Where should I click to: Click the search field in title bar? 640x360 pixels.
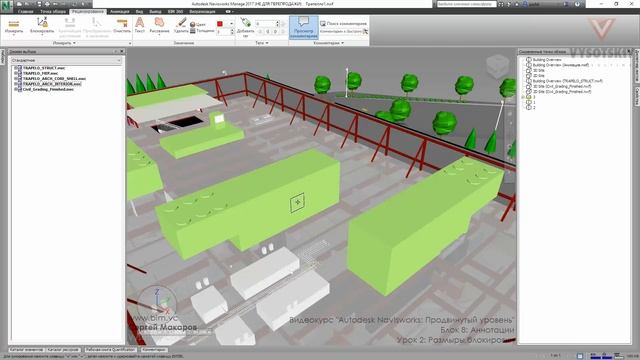(467, 4)
